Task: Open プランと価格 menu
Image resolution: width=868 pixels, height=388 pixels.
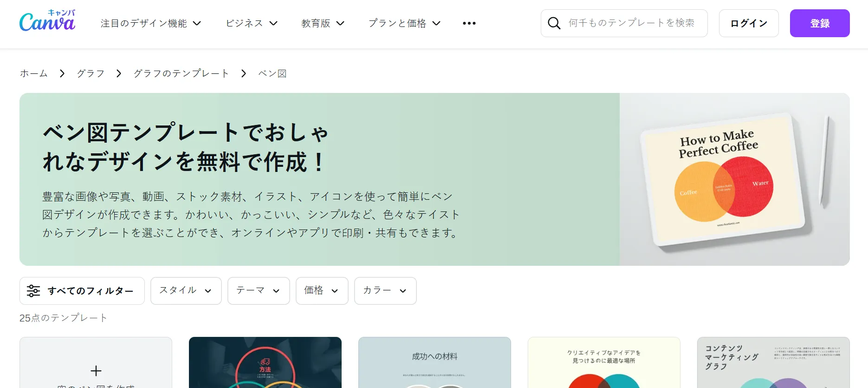Action: pos(404,23)
